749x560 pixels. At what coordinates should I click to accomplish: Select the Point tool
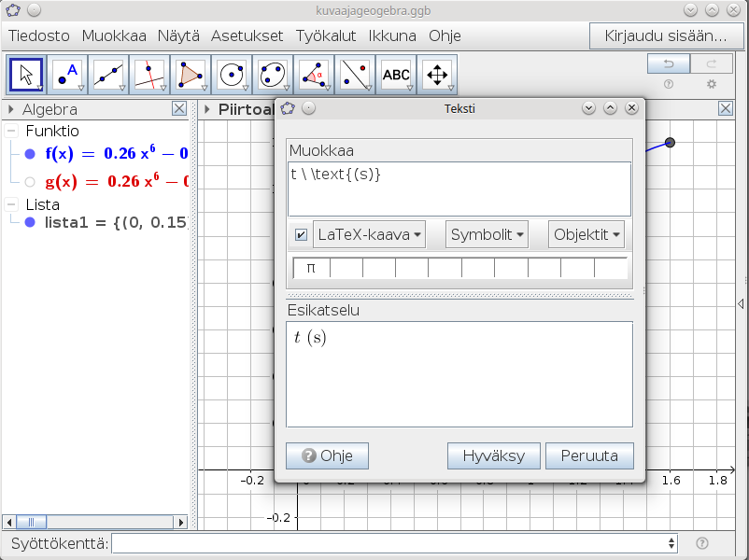(67, 75)
